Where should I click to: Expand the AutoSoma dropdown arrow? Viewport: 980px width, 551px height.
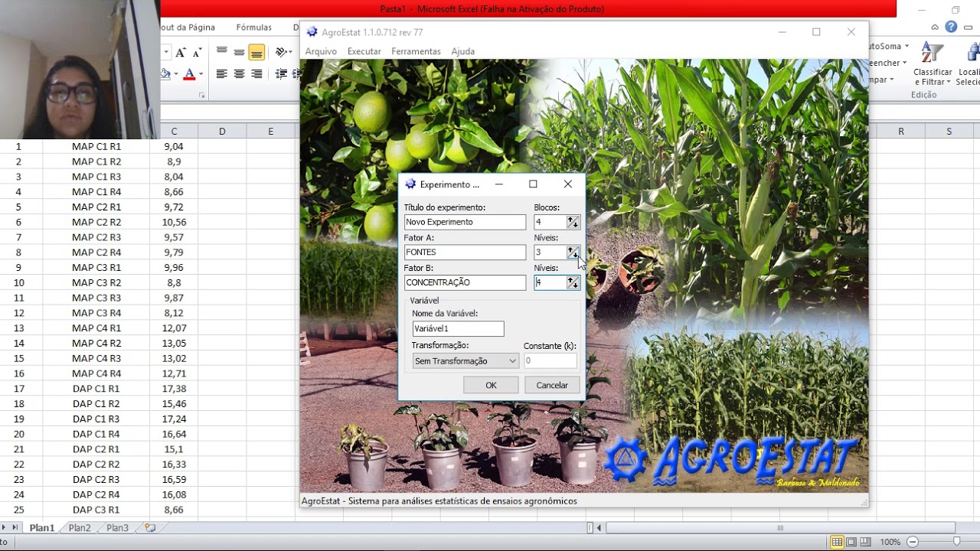(906, 47)
